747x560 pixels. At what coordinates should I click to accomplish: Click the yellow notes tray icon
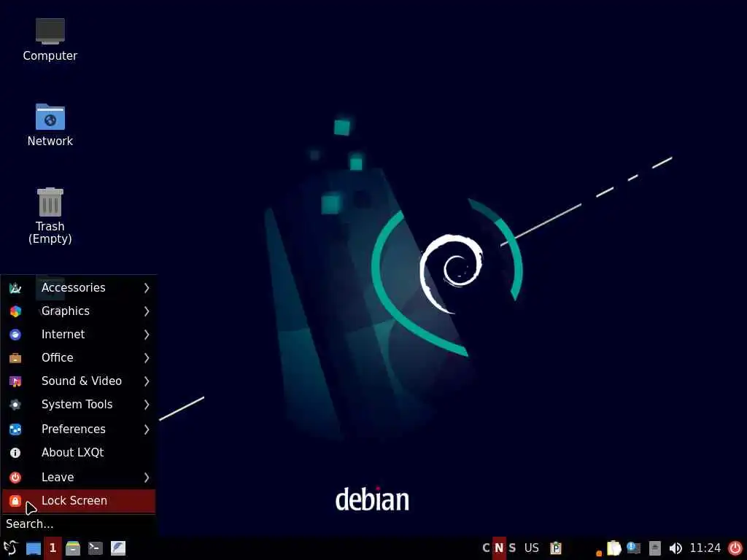614,548
